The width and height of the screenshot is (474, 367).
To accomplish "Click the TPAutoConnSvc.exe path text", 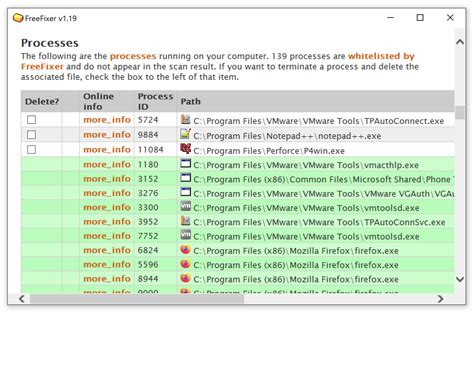I will 319,222.
